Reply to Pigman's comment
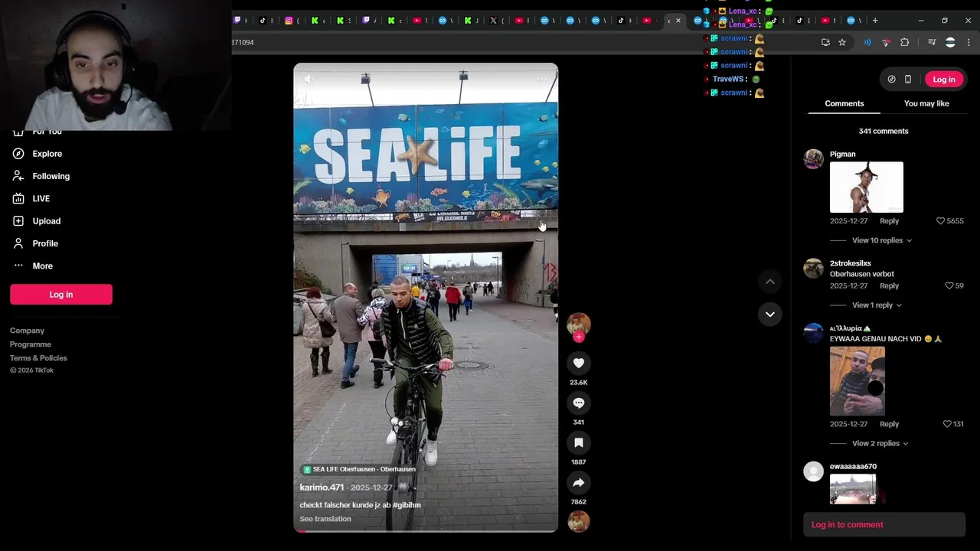This screenshot has width=980, height=551. coord(889,221)
